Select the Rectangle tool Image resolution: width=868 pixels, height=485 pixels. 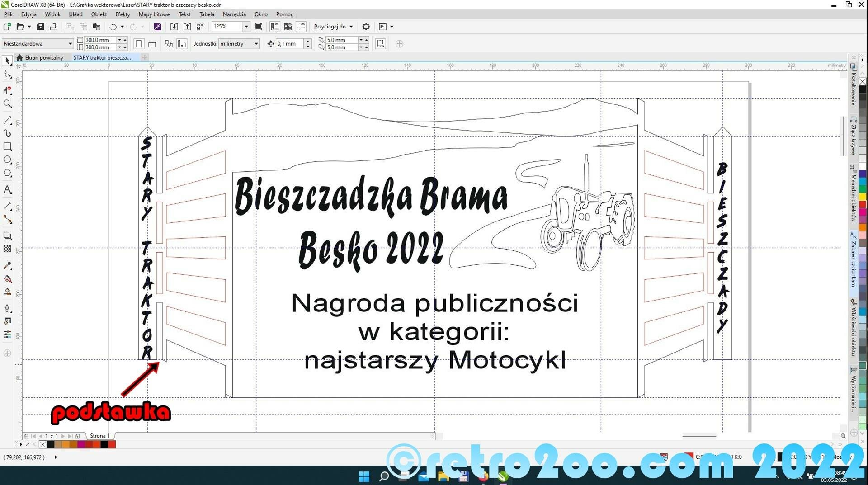[7, 146]
